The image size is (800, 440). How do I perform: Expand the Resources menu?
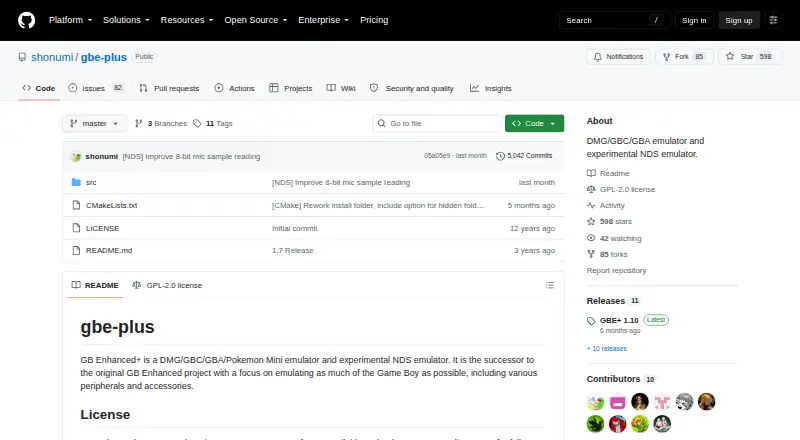pyautogui.click(x=187, y=20)
